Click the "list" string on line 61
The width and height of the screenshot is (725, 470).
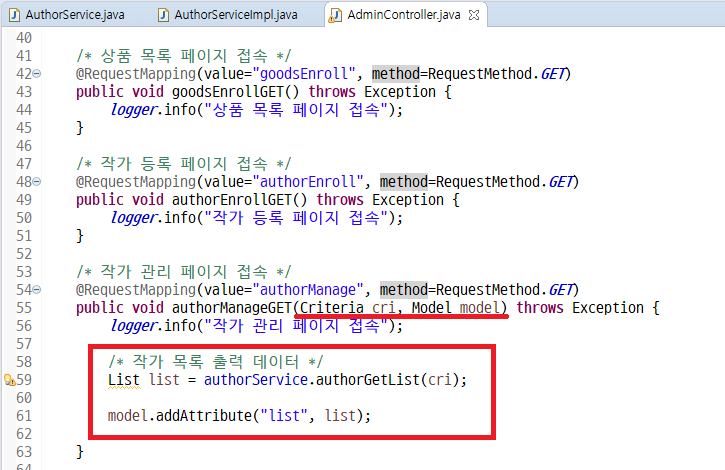click(284, 416)
